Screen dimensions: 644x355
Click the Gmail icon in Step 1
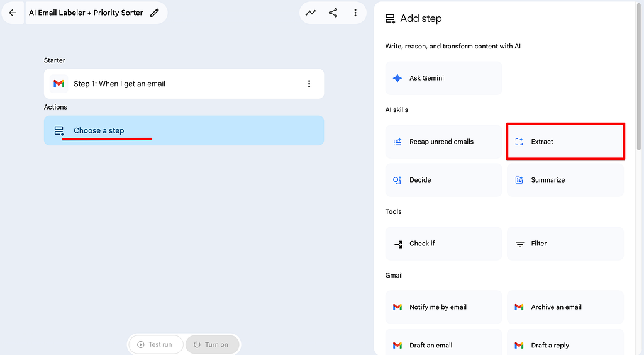(x=58, y=84)
